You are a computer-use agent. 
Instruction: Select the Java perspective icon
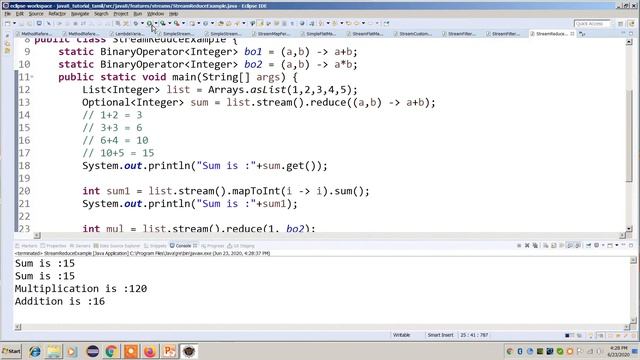coord(631,24)
